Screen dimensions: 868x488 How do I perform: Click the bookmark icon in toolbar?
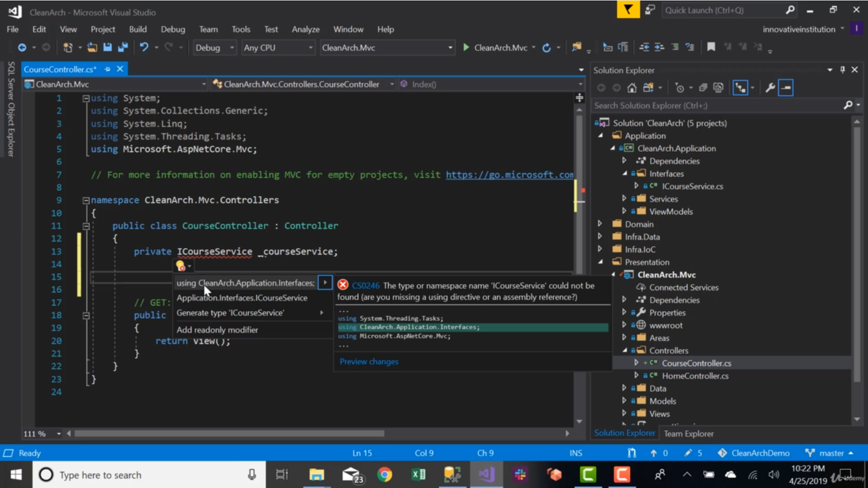[x=711, y=48]
